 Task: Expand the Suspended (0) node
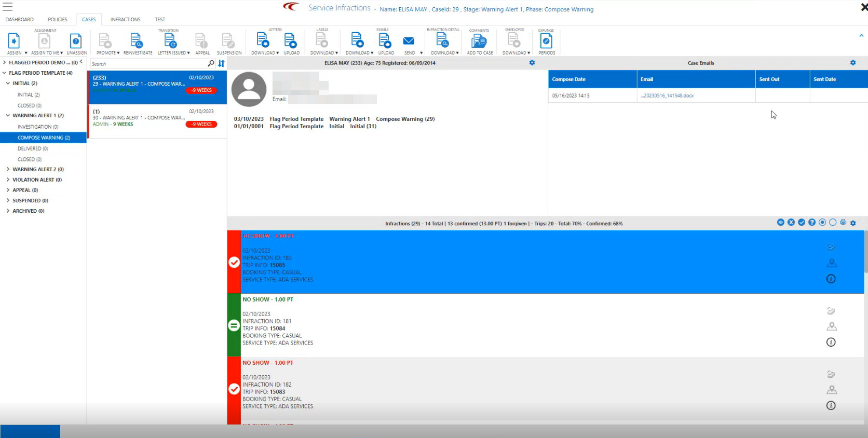8,200
